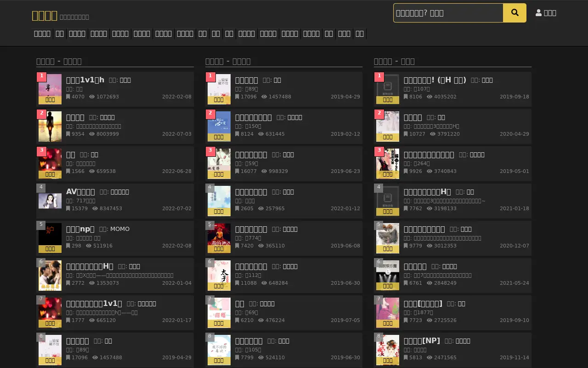Viewport: 588px width, 368px height.
Task: Click the date 2019-02-12
Action: (x=345, y=134)
